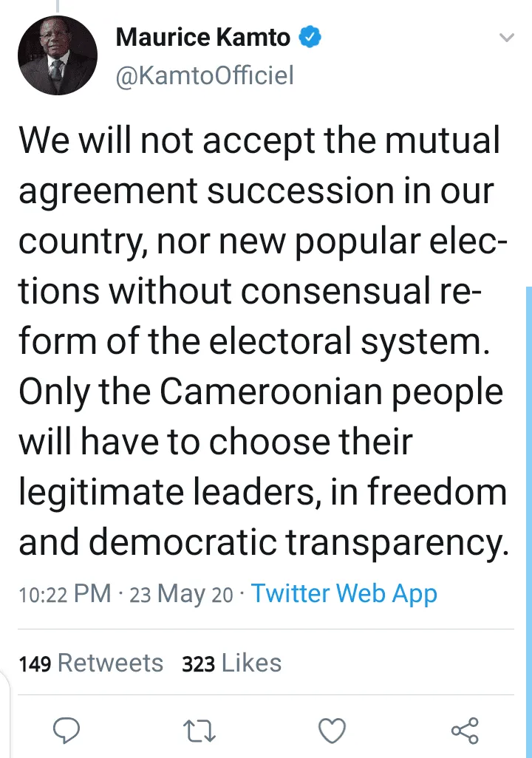Share the tweet via share icon
532x758 pixels.
click(x=465, y=731)
